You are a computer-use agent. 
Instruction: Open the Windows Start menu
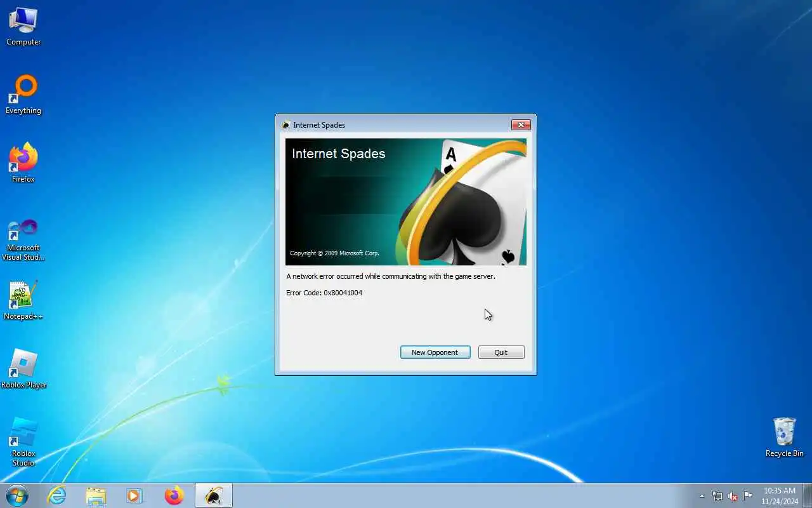coord(17,495)
